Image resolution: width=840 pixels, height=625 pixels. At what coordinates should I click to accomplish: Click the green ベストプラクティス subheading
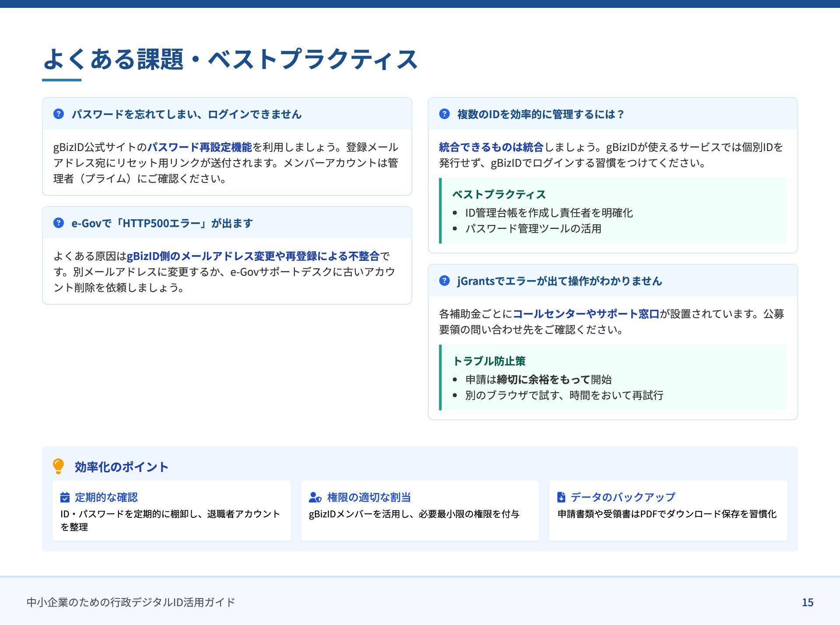click(x=499, y=194)
